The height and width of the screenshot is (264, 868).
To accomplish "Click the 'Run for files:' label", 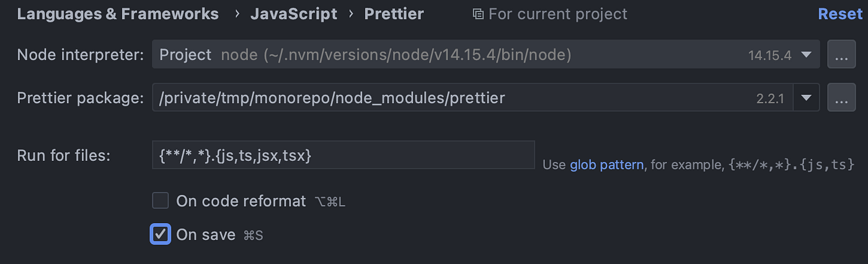I will tap(64, 155).
